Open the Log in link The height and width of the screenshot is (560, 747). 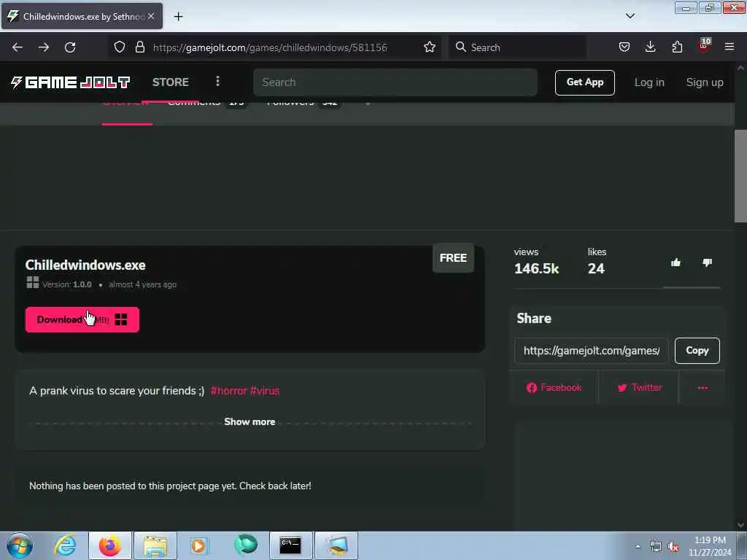click(x=649, y=82)
